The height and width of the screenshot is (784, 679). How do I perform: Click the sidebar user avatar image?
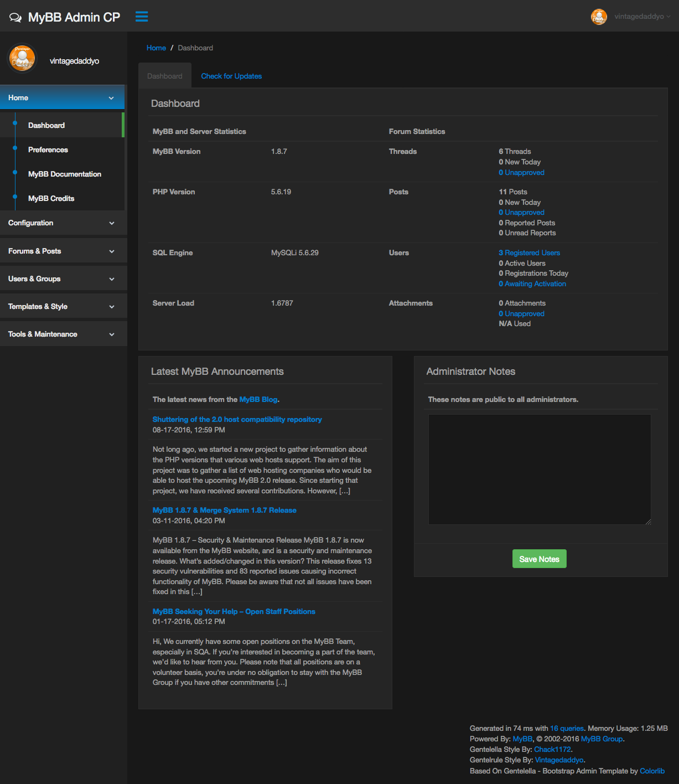(x=22, y=59)
